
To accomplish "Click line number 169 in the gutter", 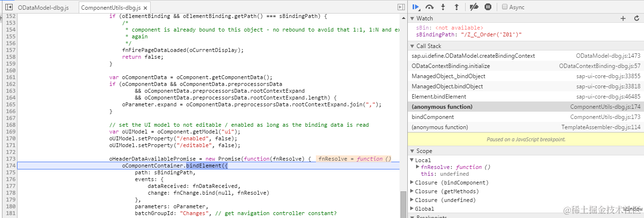I will point(10,132).
